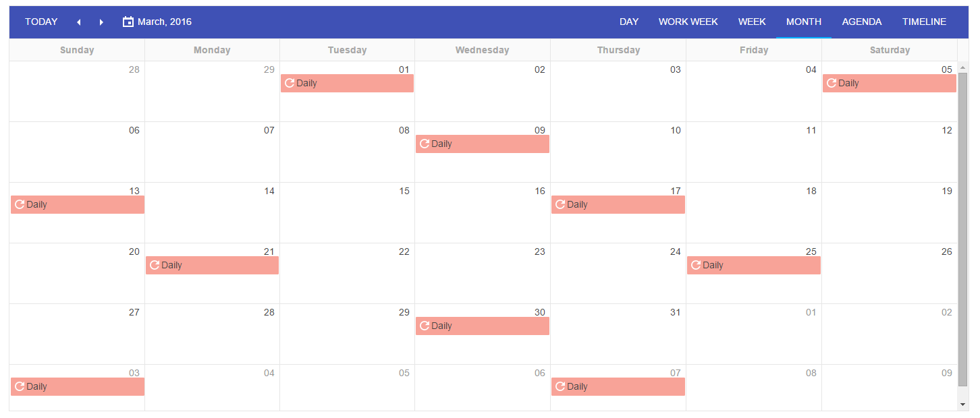Screen dimensions: 980x418
Task: Click the date number 23
Action: pos(539,251)
